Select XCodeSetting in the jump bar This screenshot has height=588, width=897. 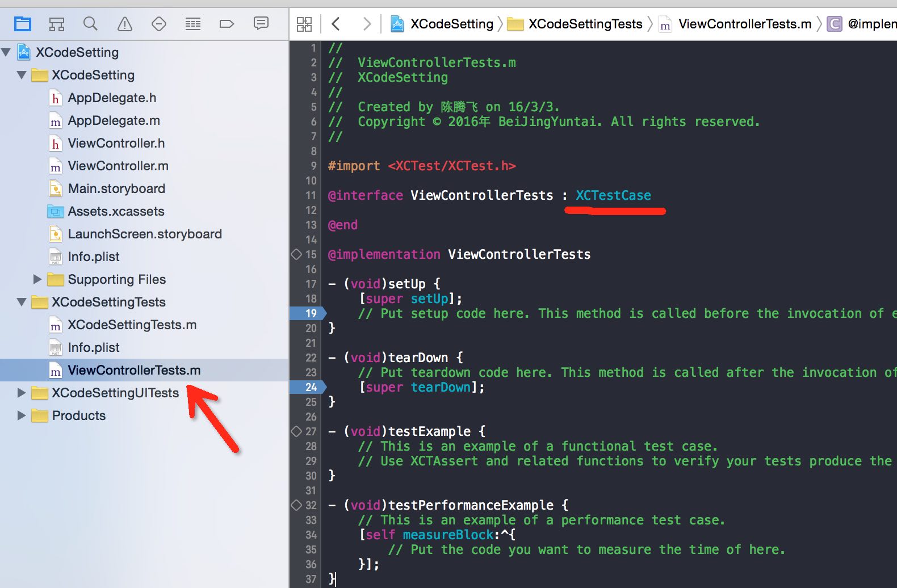click(x=452, y=24)
